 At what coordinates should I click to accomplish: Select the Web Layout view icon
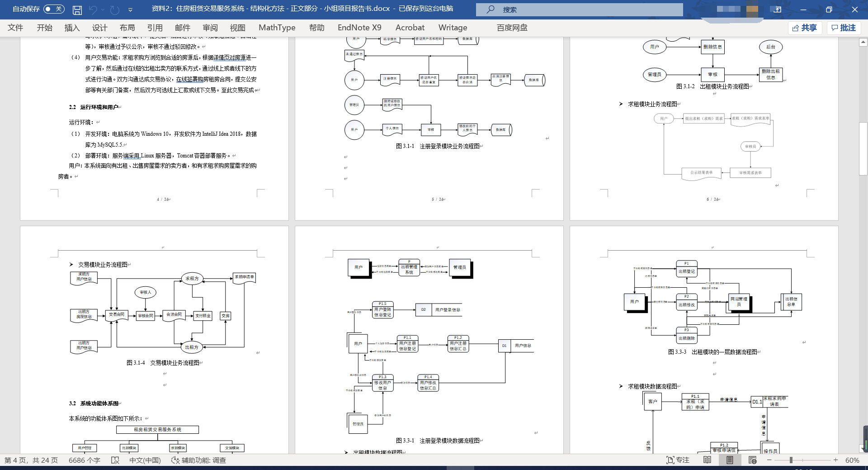[x=752, y=460]
